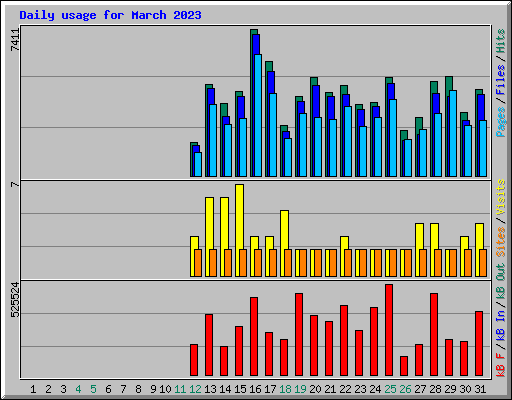Click the 'Visits' legend label
512x400 pixels.
500,197
